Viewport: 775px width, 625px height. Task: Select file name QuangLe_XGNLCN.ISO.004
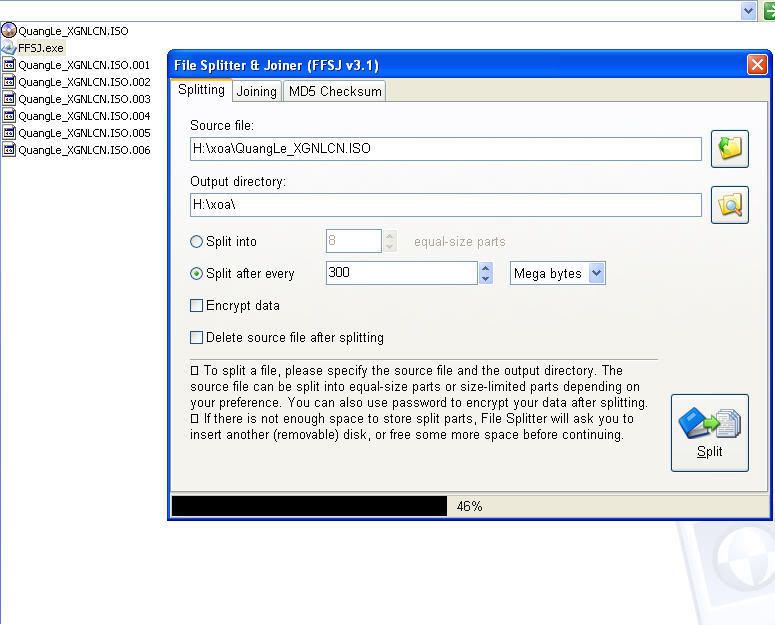coord(84,116)
